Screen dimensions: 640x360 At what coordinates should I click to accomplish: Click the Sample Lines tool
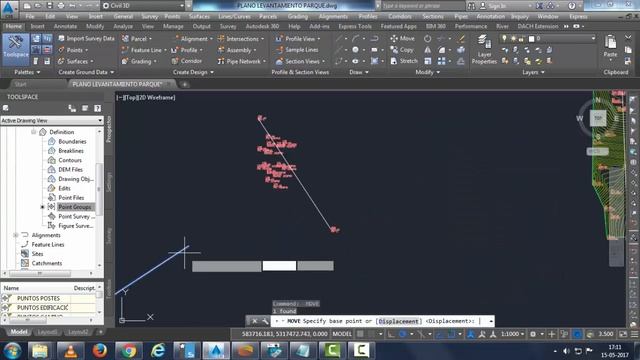click(297, 49)
